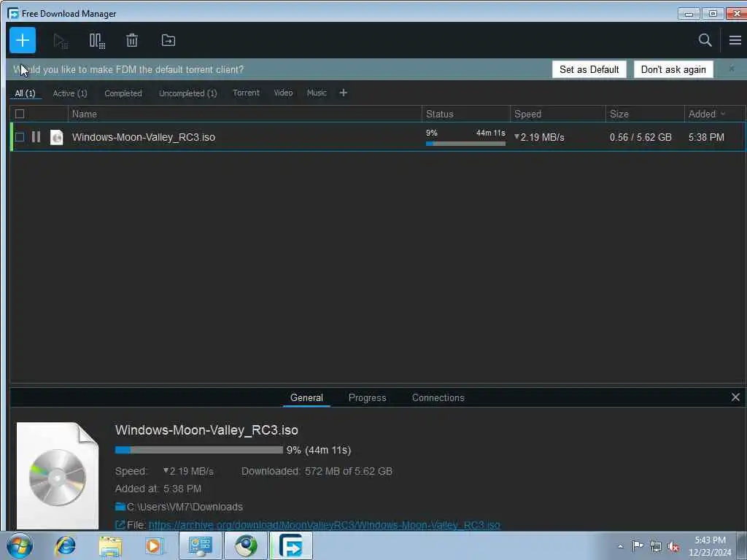
Task: Click the blue plus add download button
Action: tap(23, 41)
